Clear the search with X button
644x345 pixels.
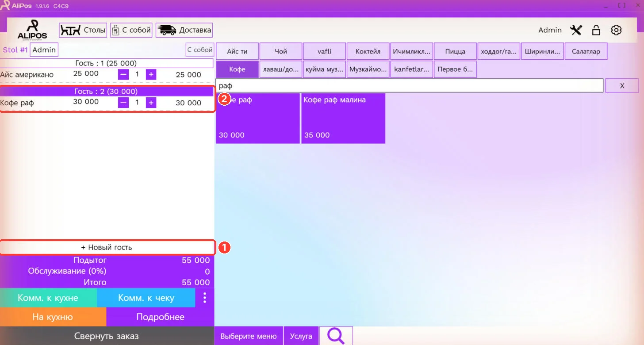(622, 86)
